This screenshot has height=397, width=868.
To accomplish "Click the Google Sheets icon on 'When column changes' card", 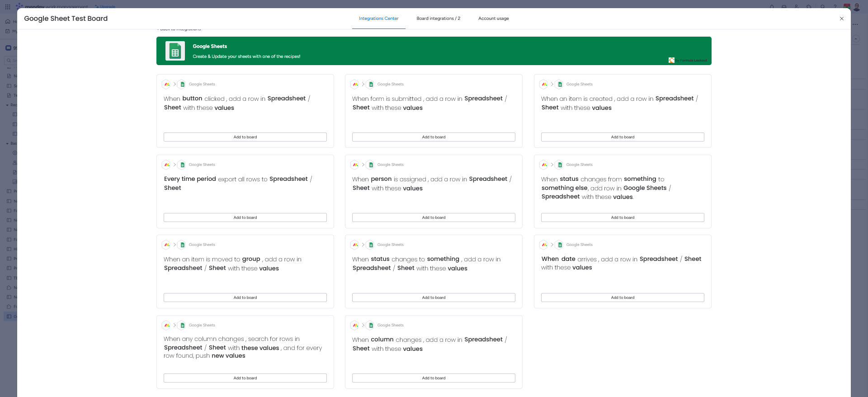I will tap(371, 325).
